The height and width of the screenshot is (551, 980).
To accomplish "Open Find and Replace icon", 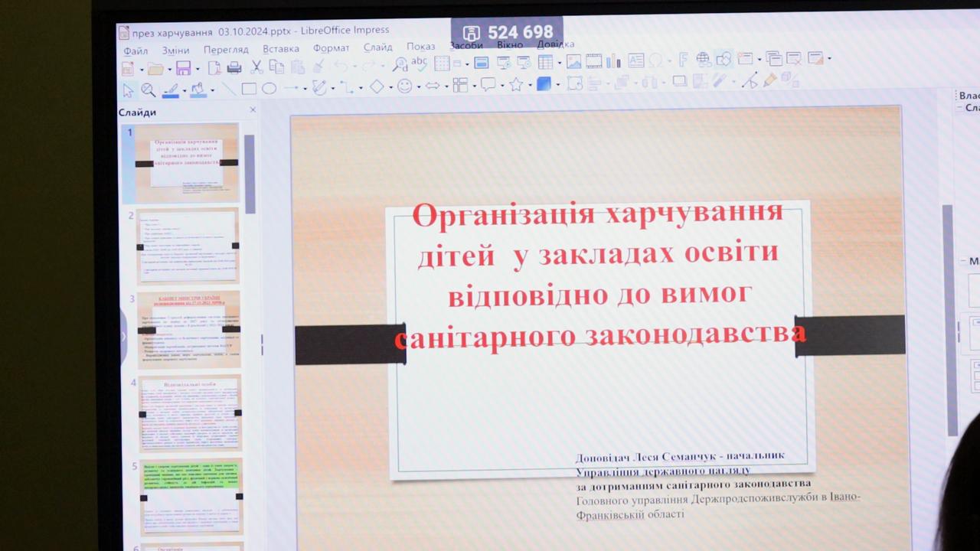I will tap(400, 64).
